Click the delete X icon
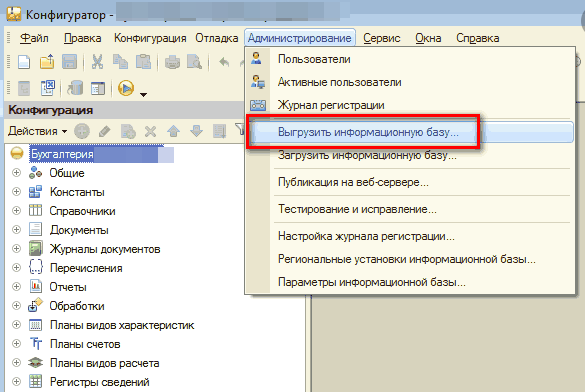Screen dimensions: 585x392 (x=150, y=131)
